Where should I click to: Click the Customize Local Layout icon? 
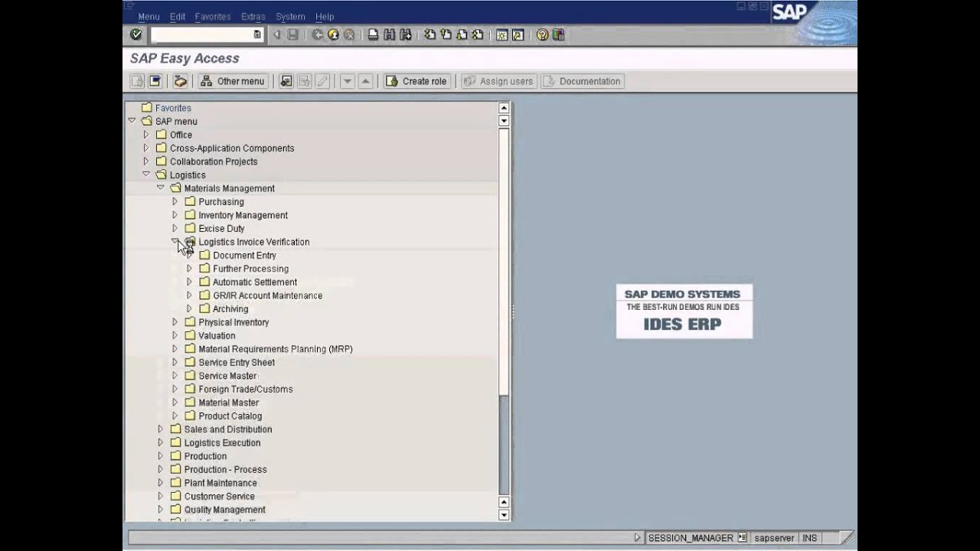558,34
